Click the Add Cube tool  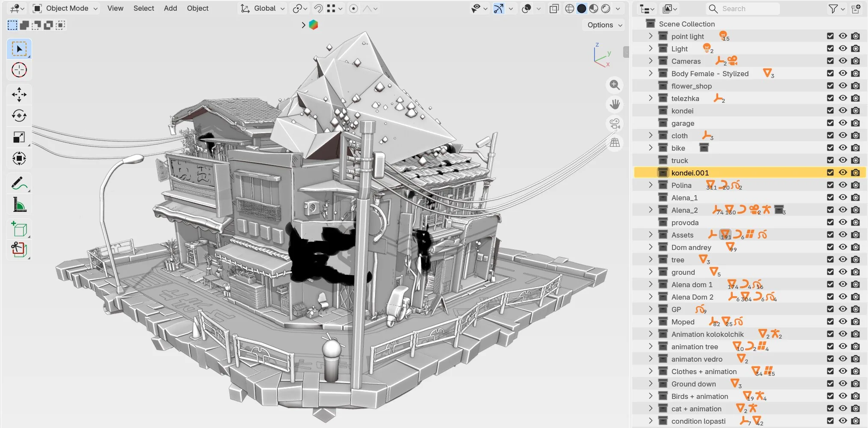pos(19,229)
